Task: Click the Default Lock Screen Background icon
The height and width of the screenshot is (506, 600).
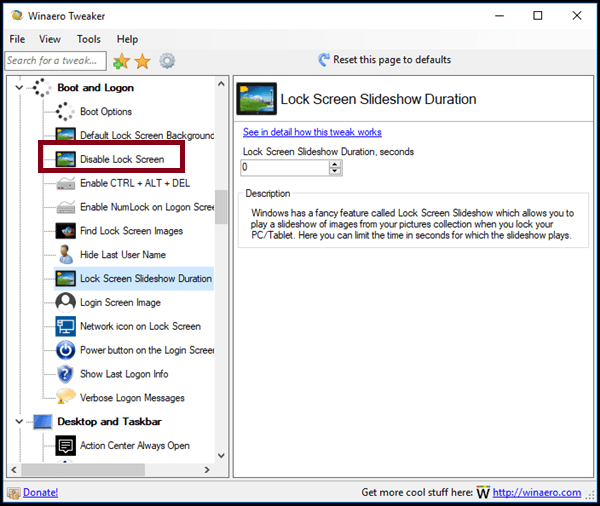Action: pyautogui.click(x=65, y=134)
